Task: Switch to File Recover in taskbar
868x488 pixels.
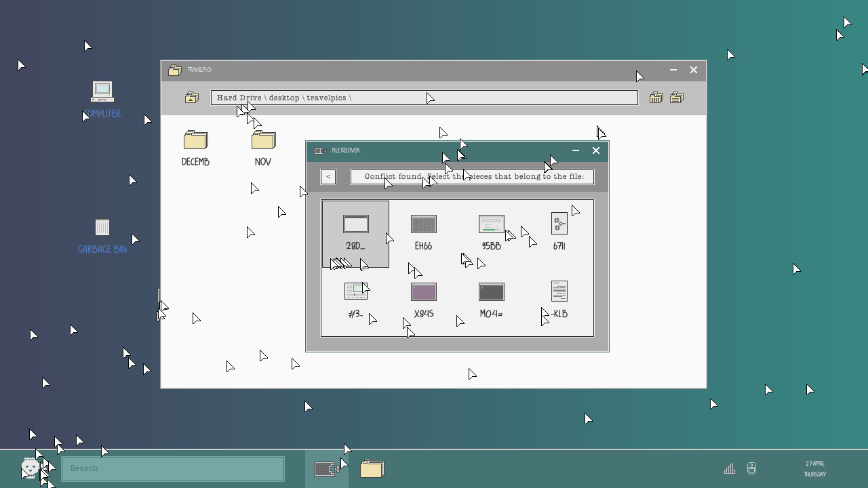Action: 327,469
